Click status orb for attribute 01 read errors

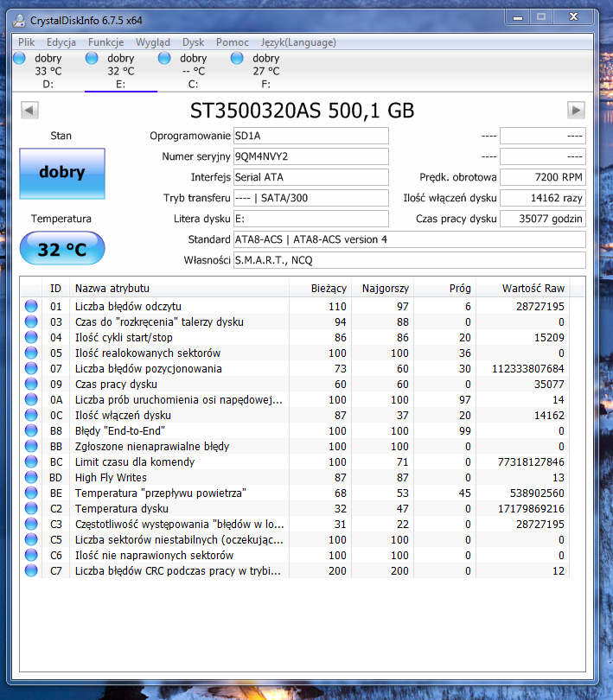[x=31, y=306]
